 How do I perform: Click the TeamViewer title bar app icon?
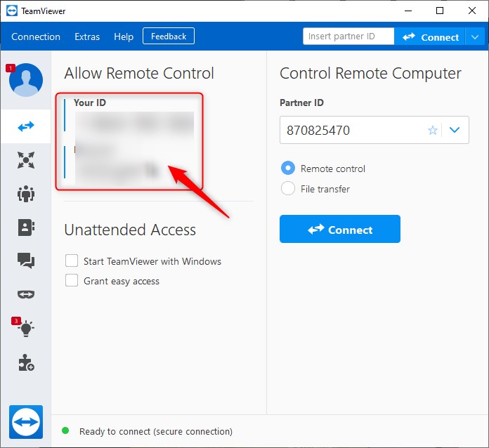click(x=12, y=11)
